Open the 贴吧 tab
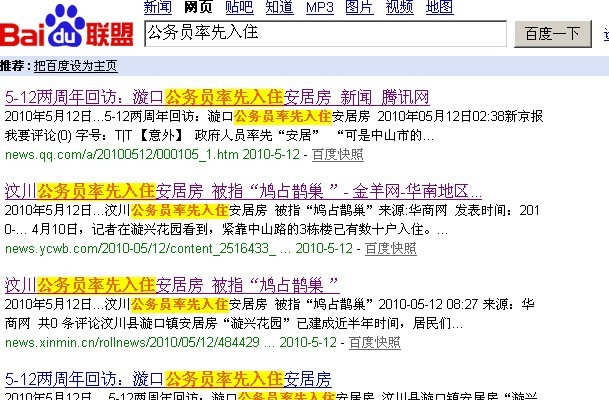Viewport: 609px width, 400px height. pos(239,7)
